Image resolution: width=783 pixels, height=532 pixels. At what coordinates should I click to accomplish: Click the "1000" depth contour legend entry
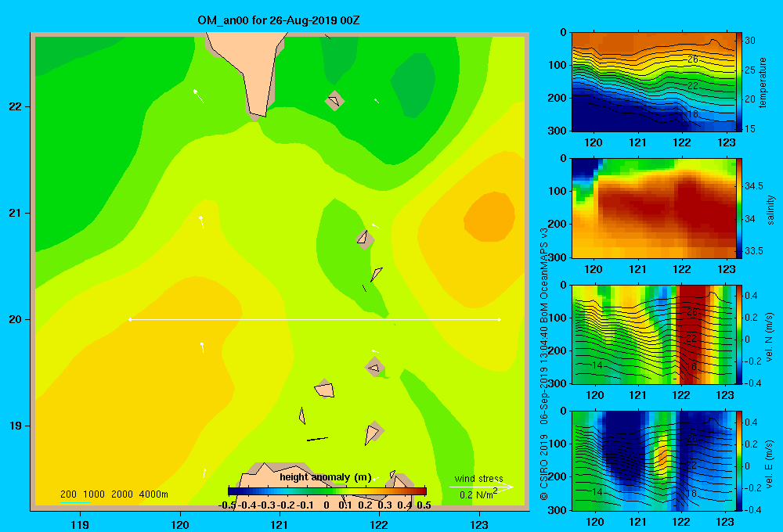pos(94,494)
